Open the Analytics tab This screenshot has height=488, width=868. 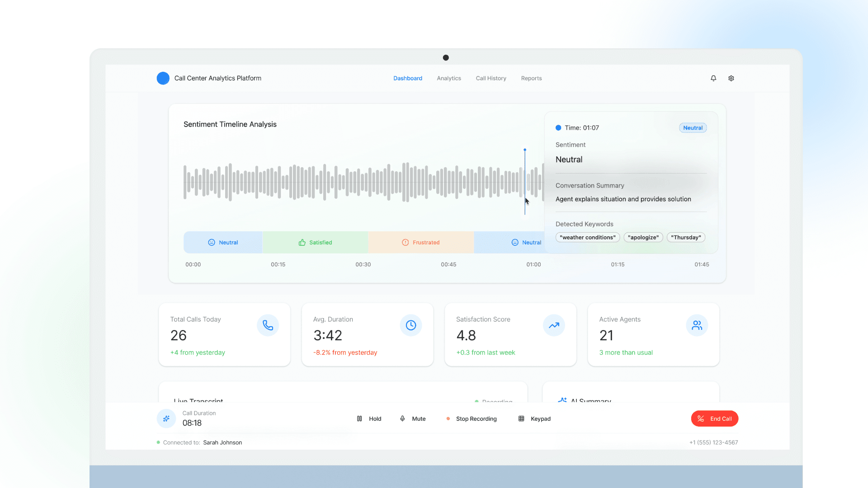click(449, 78)
